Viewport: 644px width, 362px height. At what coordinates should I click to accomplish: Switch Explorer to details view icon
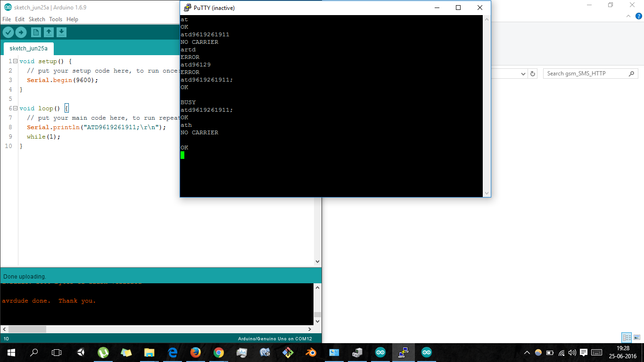click(627, 337)
